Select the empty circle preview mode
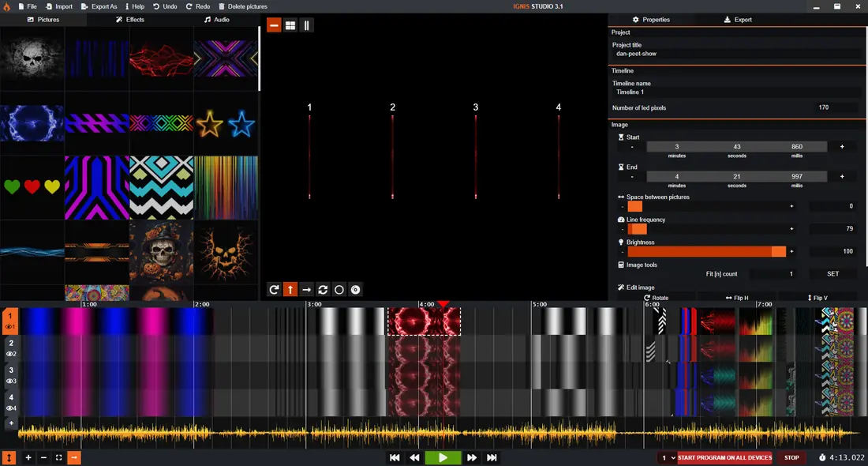Screen dimensions: 868x466 coord(339,290)
